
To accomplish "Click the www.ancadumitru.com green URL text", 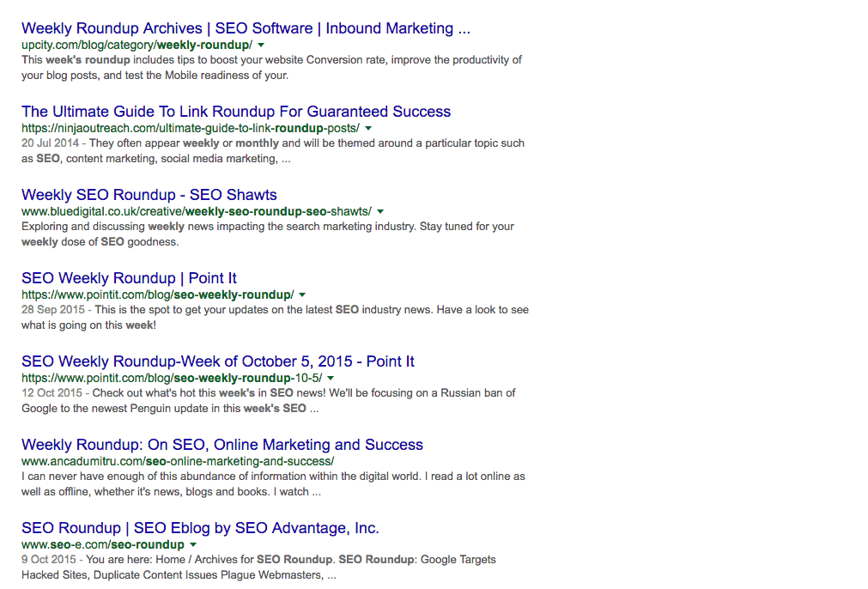I will (x=178, y=461).
